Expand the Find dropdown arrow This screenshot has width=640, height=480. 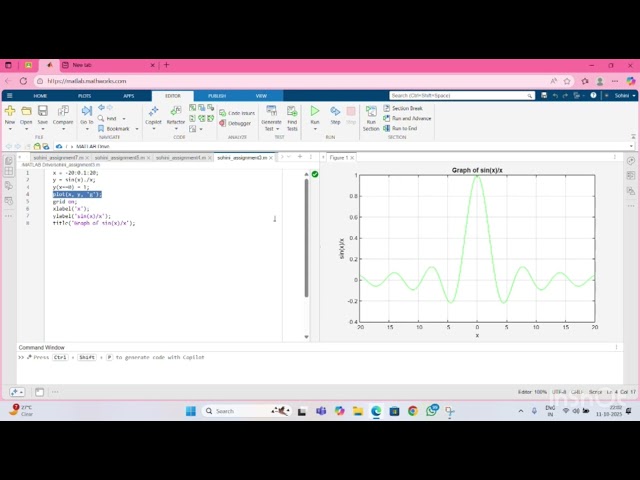point(124,118)
